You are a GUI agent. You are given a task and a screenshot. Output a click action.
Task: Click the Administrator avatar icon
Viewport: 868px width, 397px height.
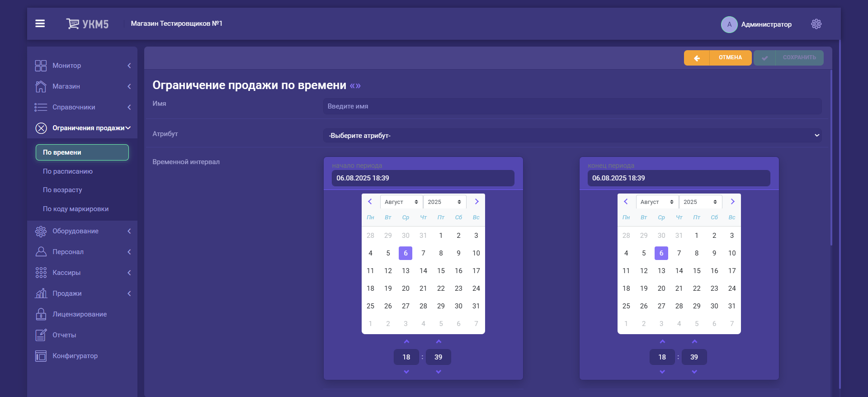click(x=729, y=24)
